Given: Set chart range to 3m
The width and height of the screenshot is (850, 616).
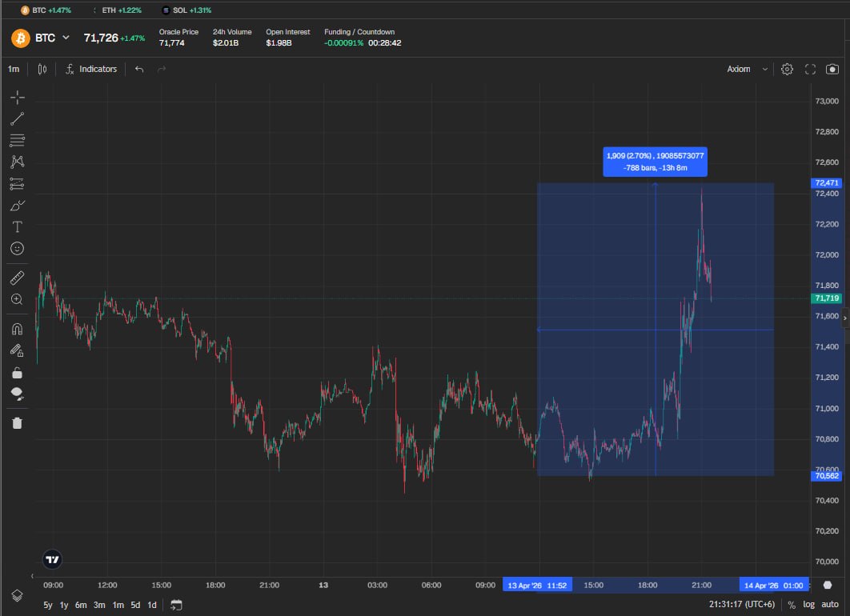Looking at the screenshot, I should pos(99,605).
